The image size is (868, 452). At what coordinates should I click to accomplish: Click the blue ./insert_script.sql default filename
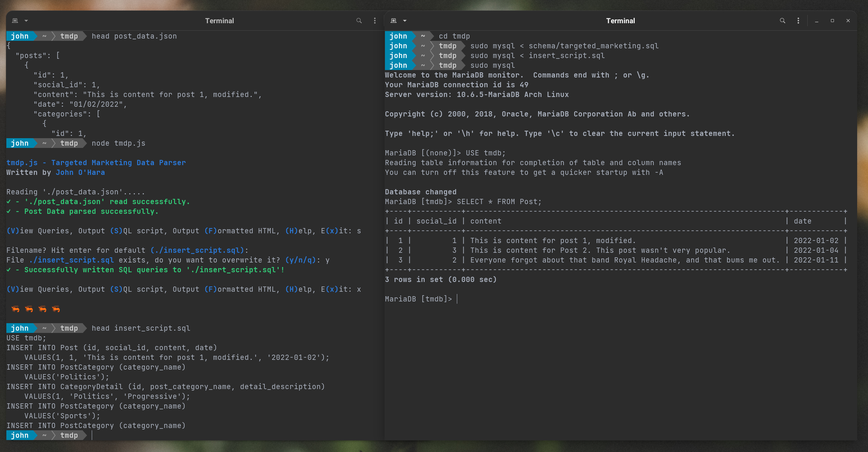tap(197, 250)
